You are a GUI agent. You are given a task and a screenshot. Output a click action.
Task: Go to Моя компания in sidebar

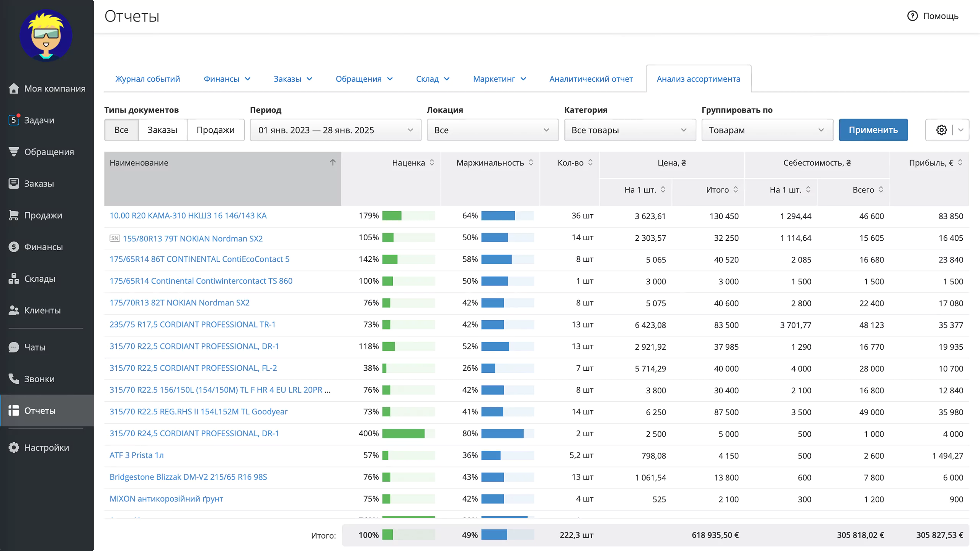47,88
